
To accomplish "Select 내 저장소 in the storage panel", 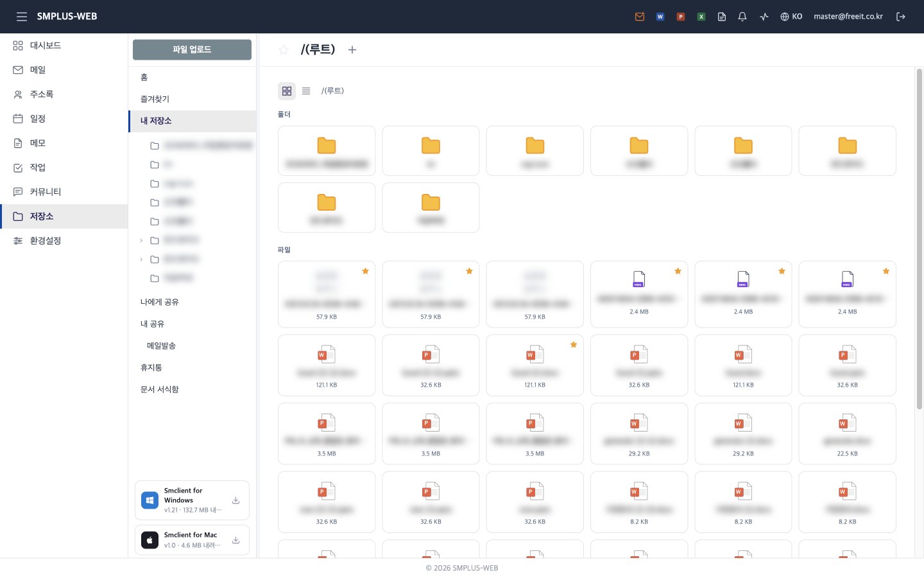I will coord(192,121).
